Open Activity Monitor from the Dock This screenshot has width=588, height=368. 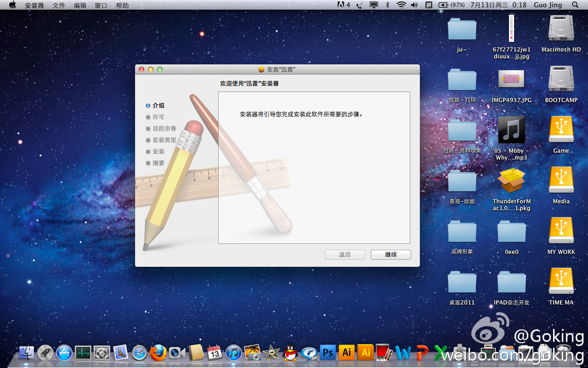tap(83, 353)
